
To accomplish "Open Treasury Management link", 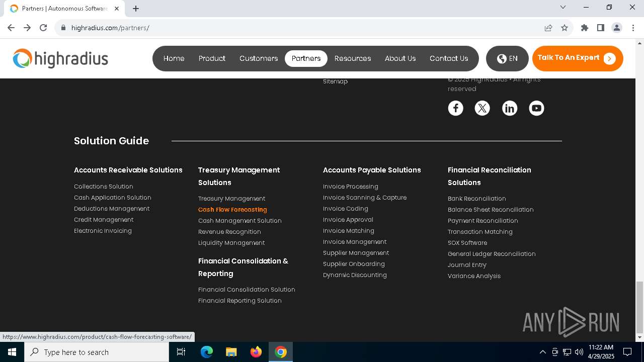I will coord(231,199).
